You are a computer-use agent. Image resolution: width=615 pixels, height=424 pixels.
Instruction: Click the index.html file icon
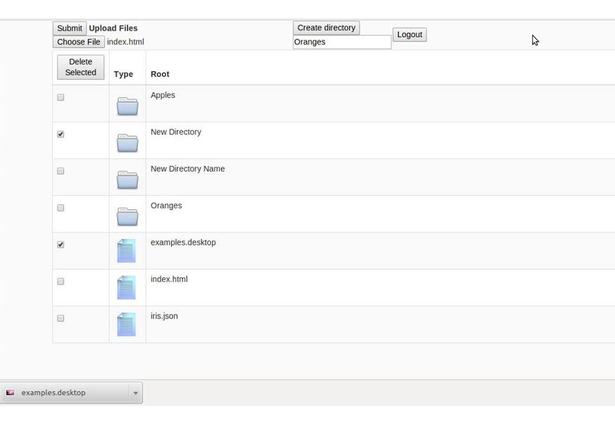[126, 288]
